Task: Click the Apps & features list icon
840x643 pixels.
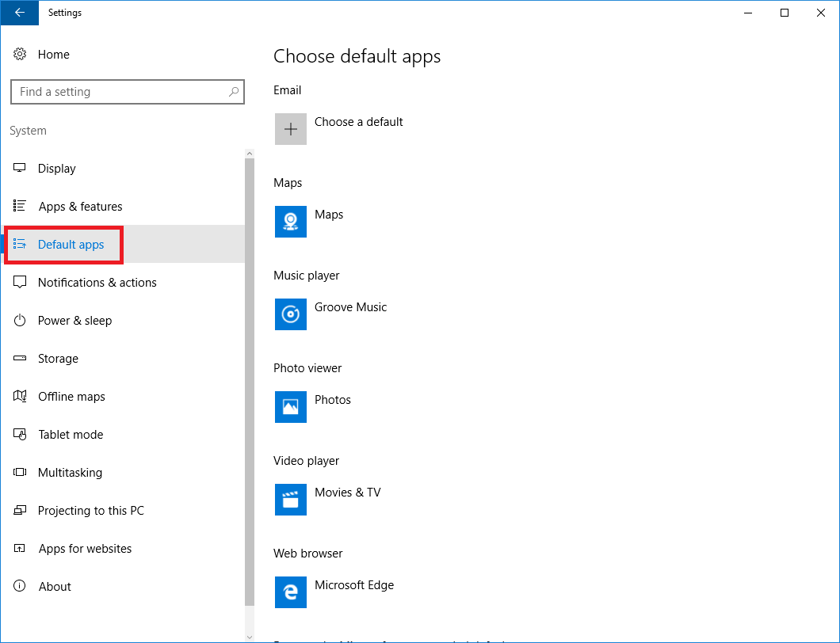Action: click(x=20, y=206)
